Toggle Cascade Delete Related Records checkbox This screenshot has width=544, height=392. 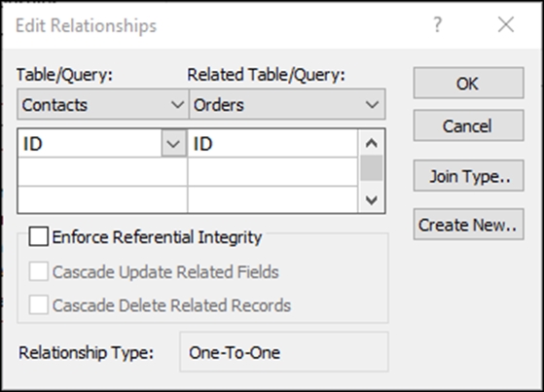39,305
